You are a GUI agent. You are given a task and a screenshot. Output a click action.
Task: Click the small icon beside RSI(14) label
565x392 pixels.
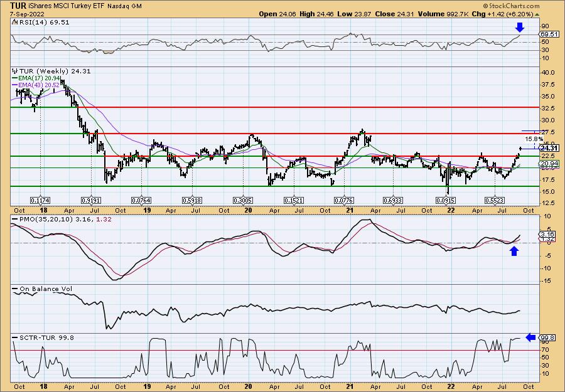pos(14,22)
